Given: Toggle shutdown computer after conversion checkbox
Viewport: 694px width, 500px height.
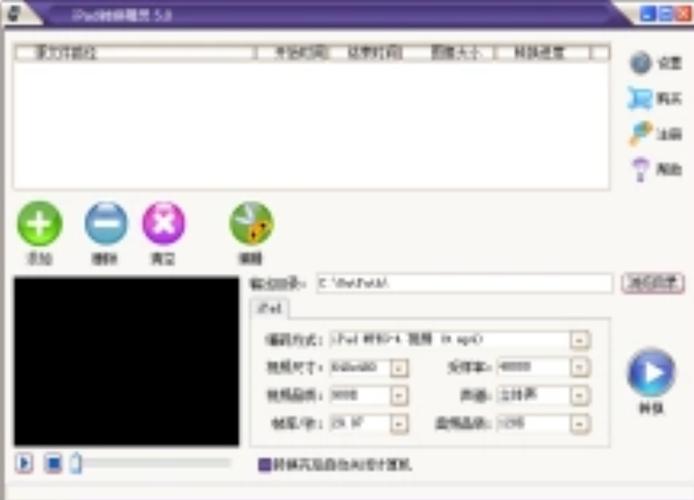Looking at the screenshot, I should tap(264, 465).
